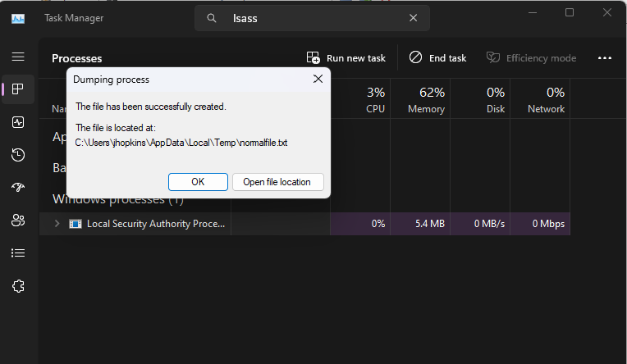
Task: Click Open file location button
Action: pyautogui.click(x=277, y=182)
